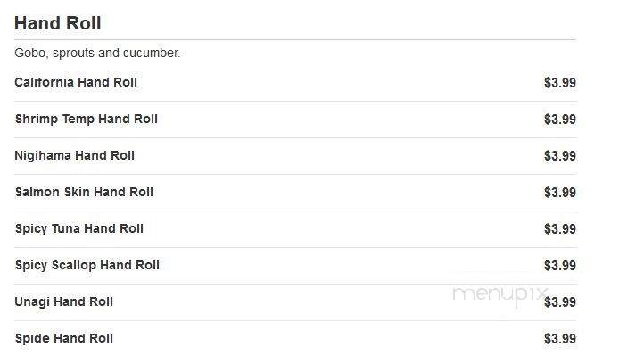The image size is (644, 355).
Task: Click the Unagi Hand Roll price
Action: coord(560,302)
